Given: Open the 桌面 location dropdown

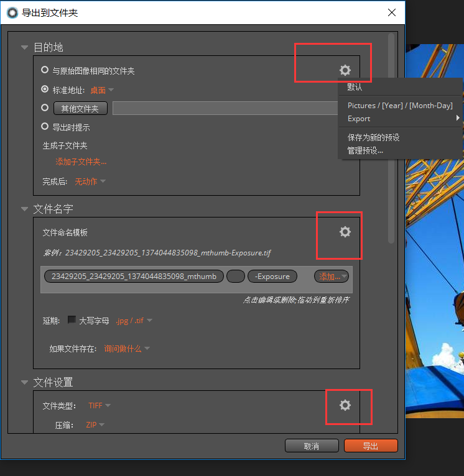Looking at the screenshot, I should click(102, 90).
